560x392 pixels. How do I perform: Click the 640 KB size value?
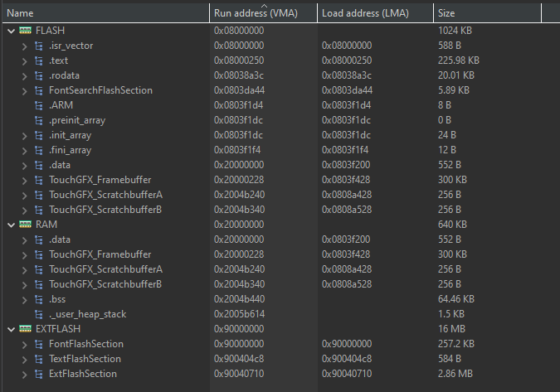[x=452, y=225]
